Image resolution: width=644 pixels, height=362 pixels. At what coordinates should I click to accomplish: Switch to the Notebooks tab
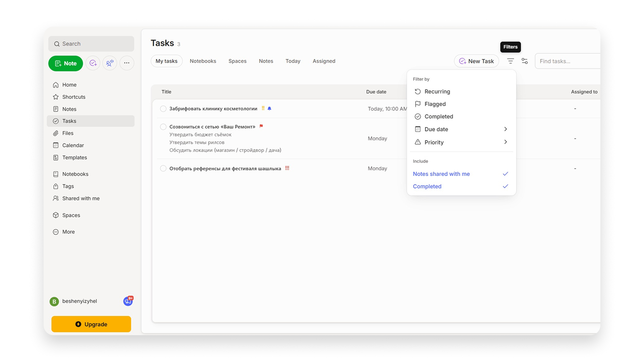coord(203,61)
